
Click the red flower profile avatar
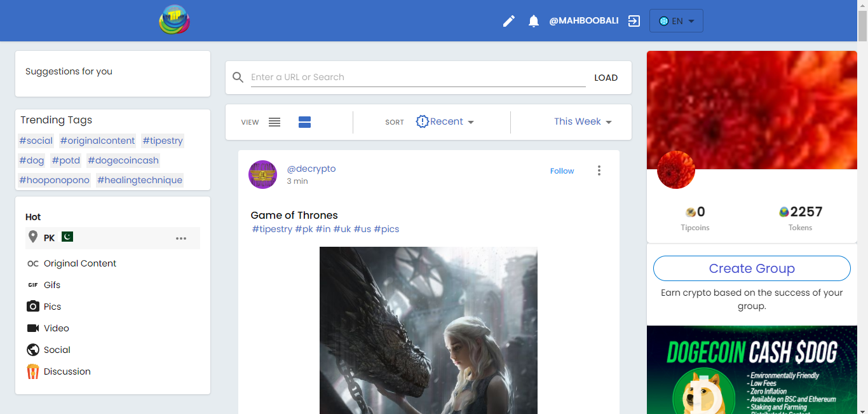pos(676,170)
